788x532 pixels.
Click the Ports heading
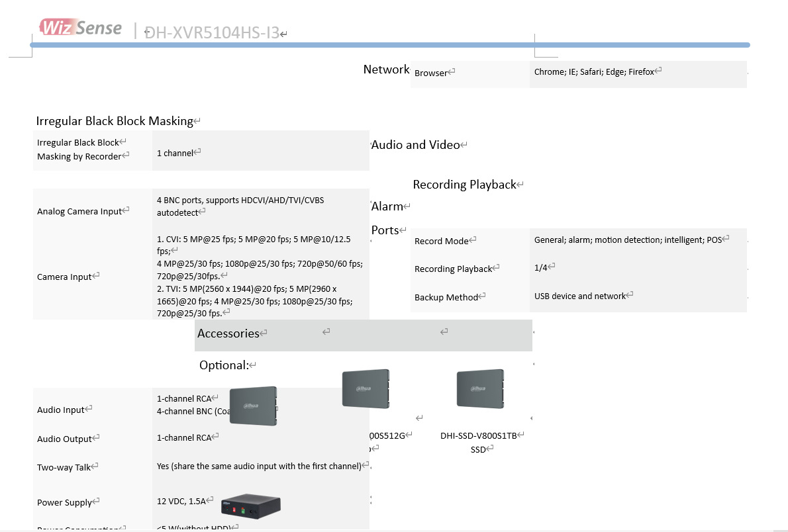385,230
